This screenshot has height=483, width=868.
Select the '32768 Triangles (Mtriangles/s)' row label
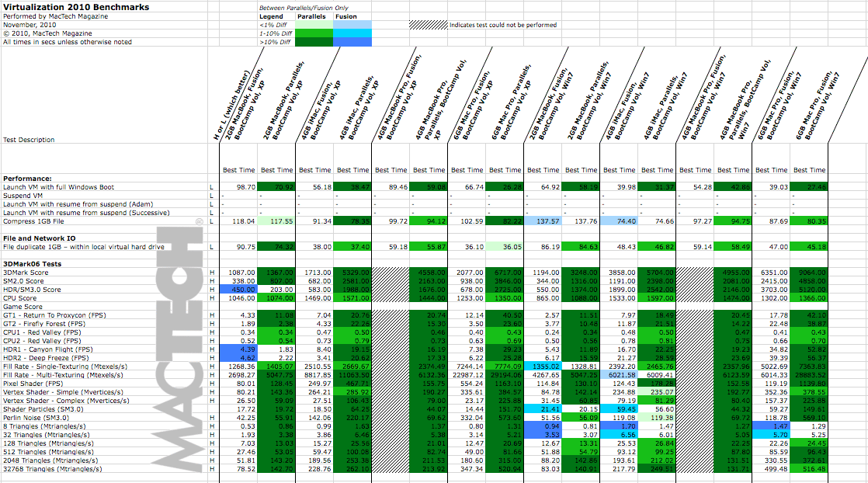pos(48,468)
